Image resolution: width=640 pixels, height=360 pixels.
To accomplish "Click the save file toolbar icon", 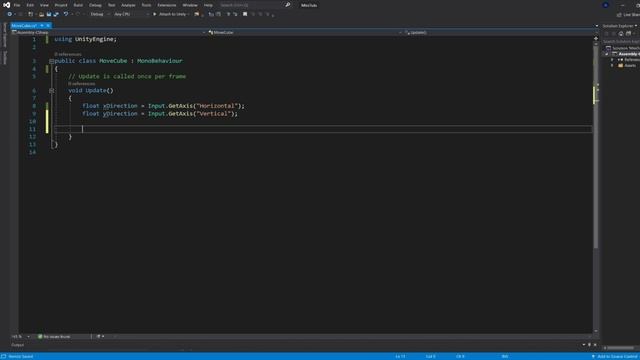I will click(49, 14).
